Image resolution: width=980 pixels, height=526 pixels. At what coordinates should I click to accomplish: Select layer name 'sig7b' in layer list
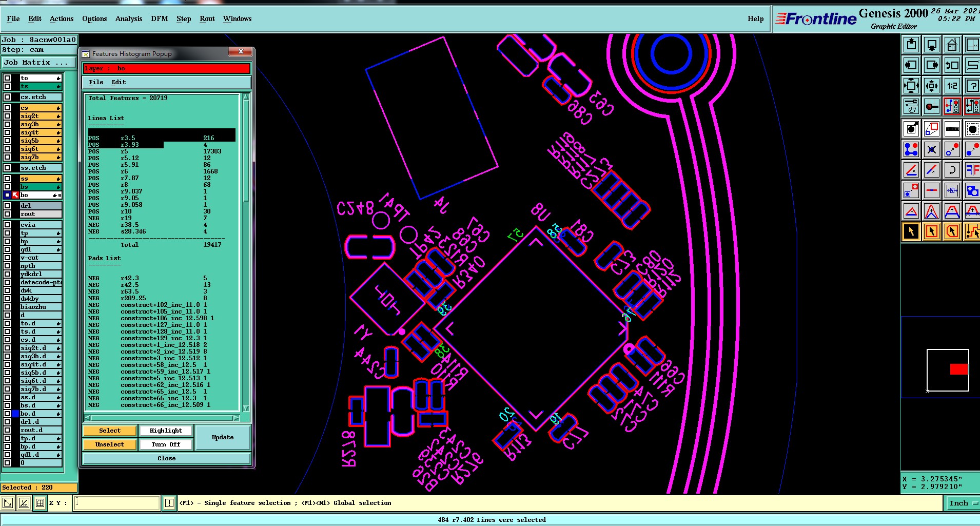[x=41, y=157]
